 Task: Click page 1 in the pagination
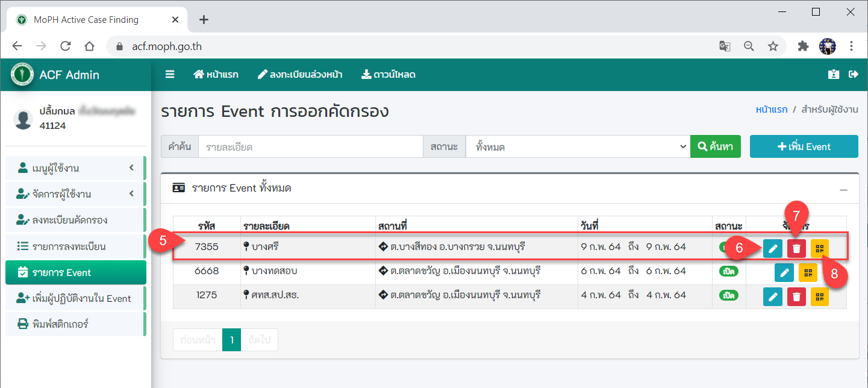tap(231, 340)
